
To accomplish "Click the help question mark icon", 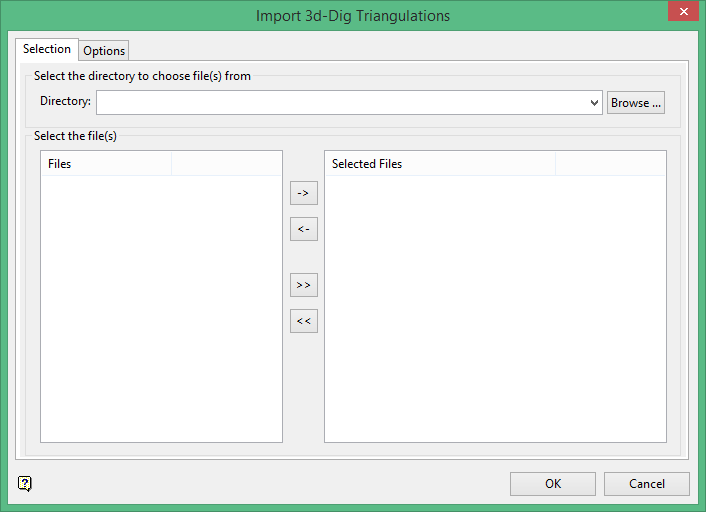I will [25, 484].
